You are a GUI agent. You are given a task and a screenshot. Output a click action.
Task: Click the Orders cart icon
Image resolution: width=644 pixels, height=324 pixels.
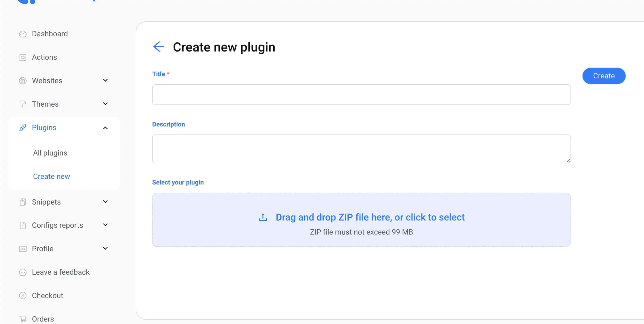(x=23, y=319)
